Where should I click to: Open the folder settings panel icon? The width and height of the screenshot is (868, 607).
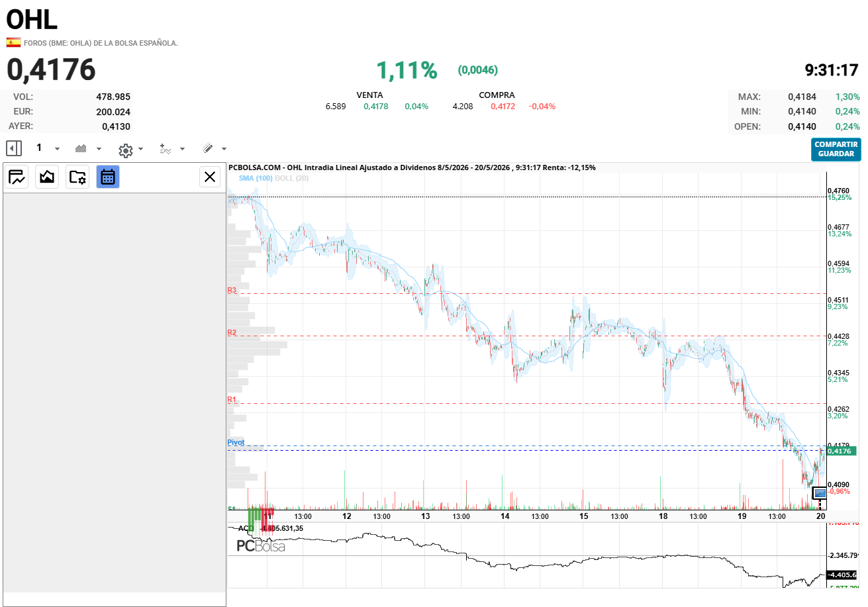77,177
